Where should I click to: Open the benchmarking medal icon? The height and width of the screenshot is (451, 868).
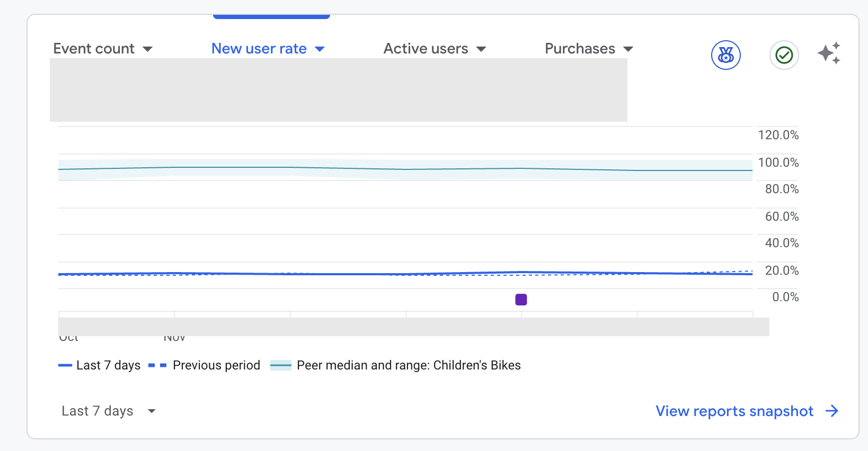[x=725, y=55]
